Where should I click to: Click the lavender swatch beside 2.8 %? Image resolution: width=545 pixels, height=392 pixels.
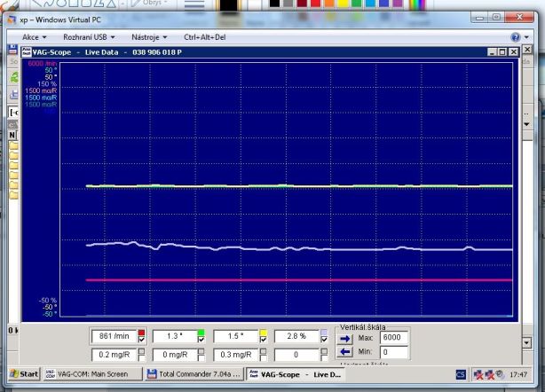[324, 333]
